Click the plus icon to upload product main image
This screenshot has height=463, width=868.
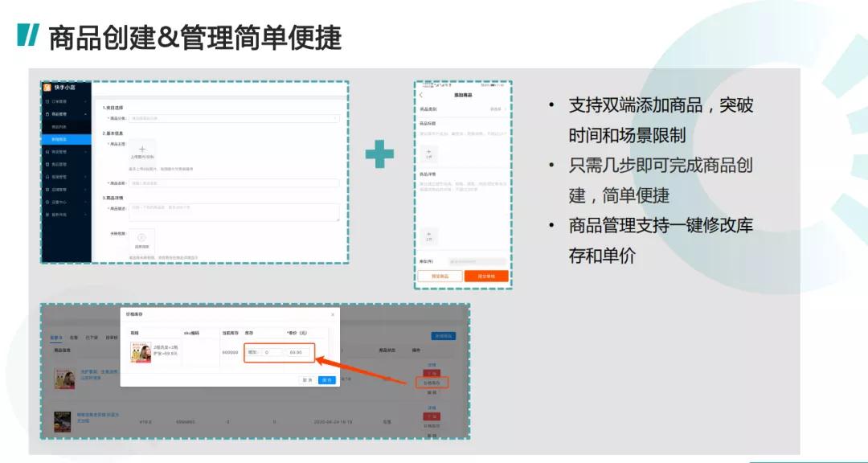[x=142, y=150]
